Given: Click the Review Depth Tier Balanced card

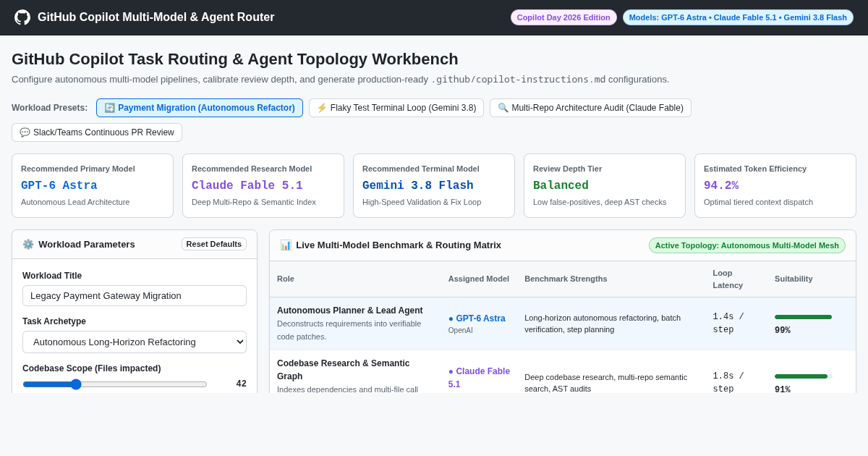Looking at the screenshot, I should click(x=605, y=185).
